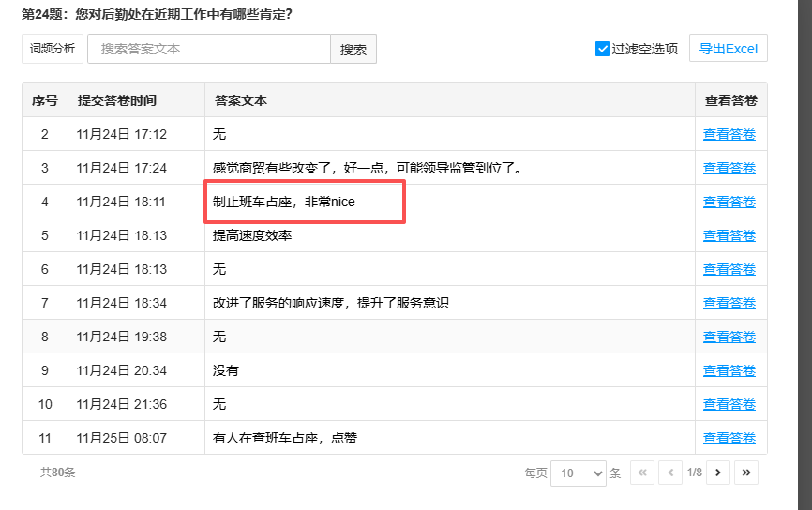Go to next page with right arrow
The width and height of the screenshot is (812, 510).
pos(718,472)
